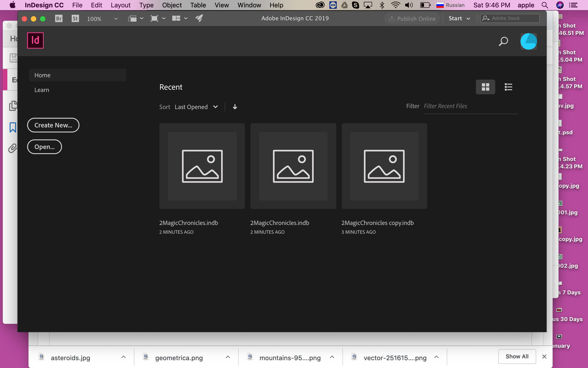Open first 2MagicChronicles.indb thumbnail
Screen dimensions: 588x368
coord(202,166)
